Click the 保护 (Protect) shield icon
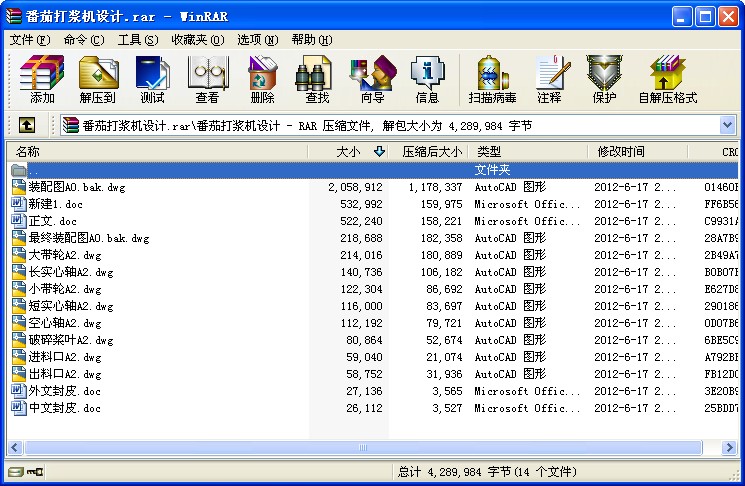This screenshot has width=745, height=486. (604, 79)
